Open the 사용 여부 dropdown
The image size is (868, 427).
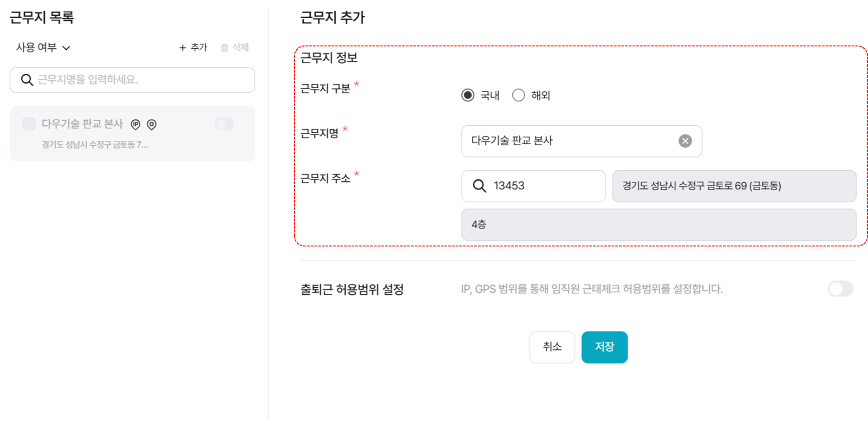tap(43, 47)
